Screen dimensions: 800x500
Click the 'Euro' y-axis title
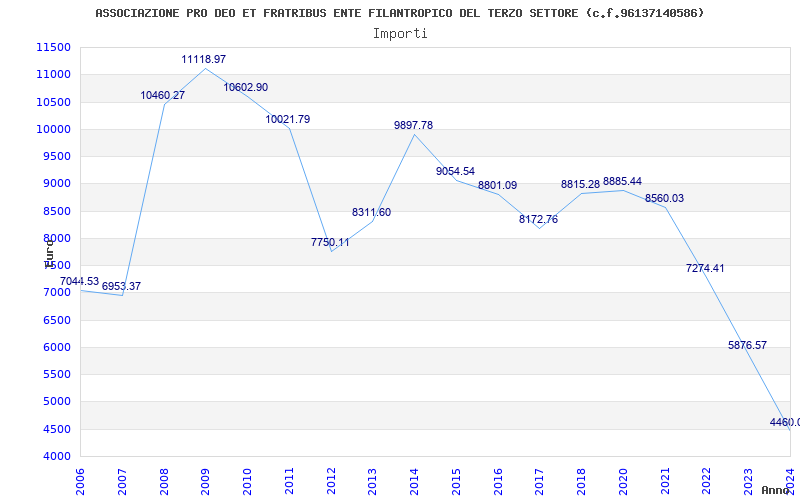click(x=49, y=254)
